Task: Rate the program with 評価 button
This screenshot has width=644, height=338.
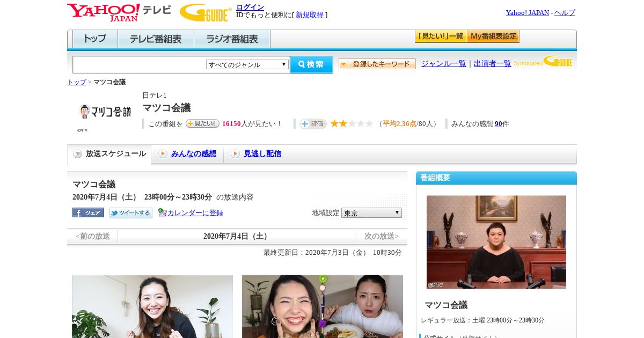Action: tap(313, 123)
